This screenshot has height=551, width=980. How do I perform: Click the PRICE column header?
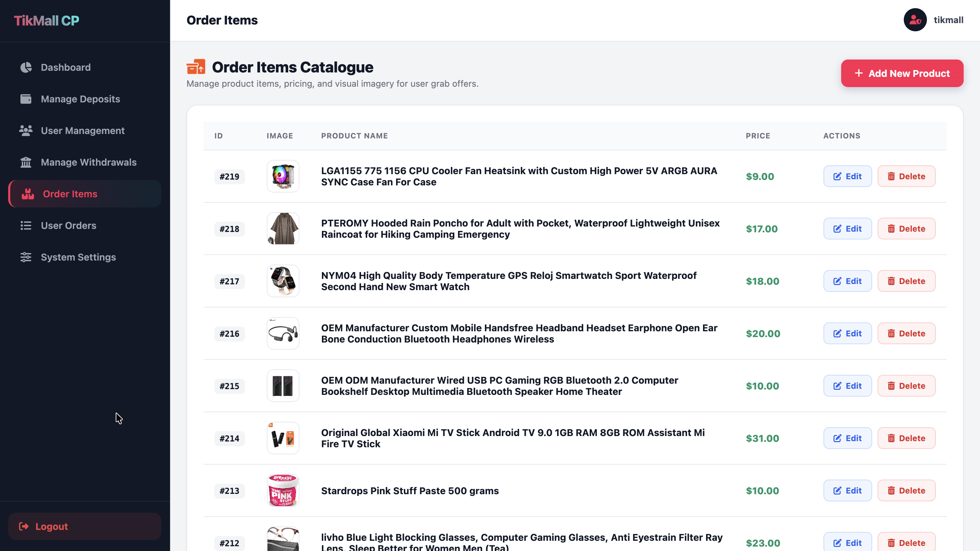coord(758,136)
